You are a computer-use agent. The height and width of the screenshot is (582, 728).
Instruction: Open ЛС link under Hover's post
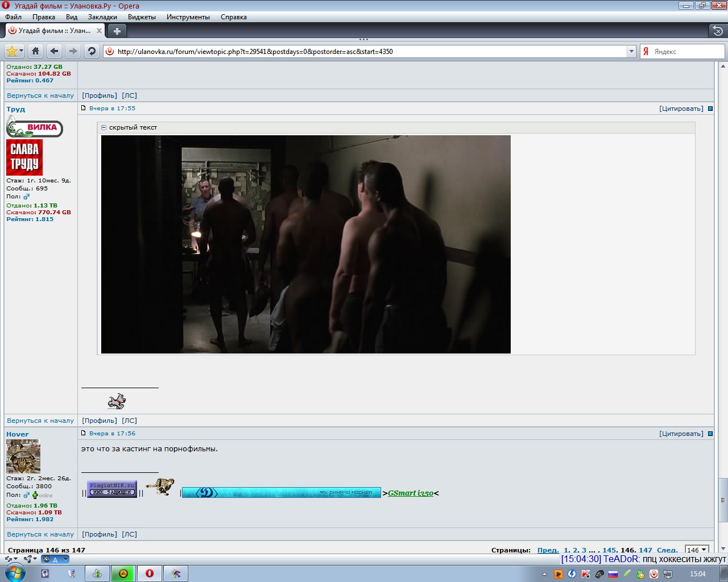point(130,534)
